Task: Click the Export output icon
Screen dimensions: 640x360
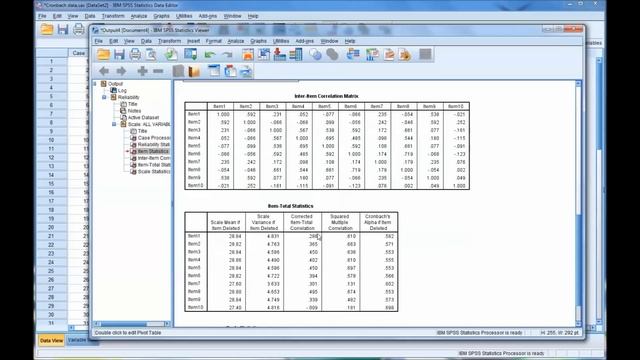Action: tap(171, 54)
